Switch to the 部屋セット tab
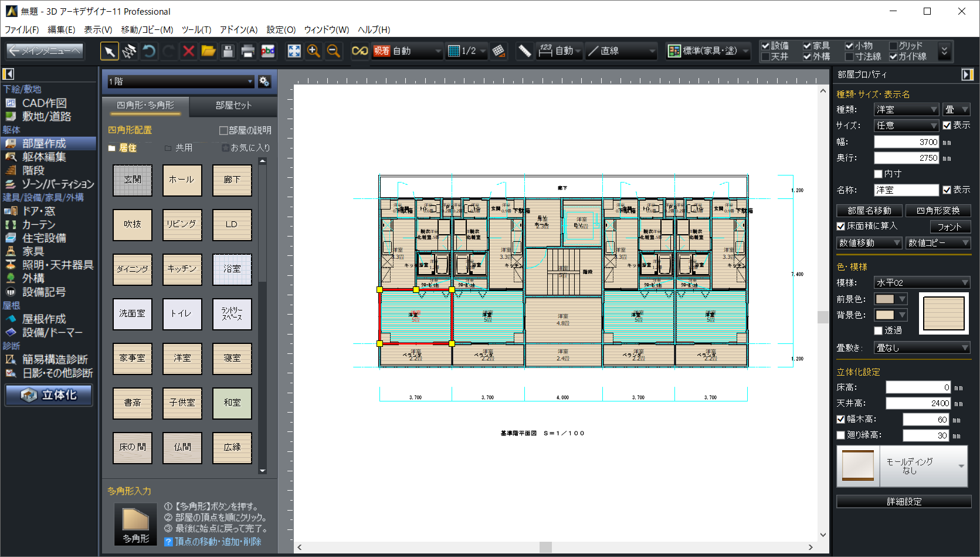Screen dimensions: 980x557 pos(233,105)
